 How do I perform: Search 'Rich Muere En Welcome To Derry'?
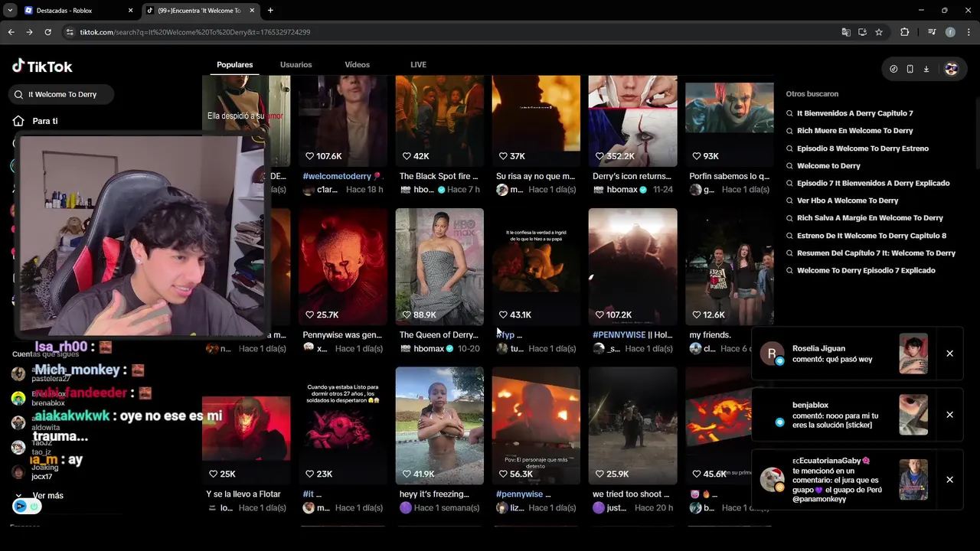pos(854,131)
